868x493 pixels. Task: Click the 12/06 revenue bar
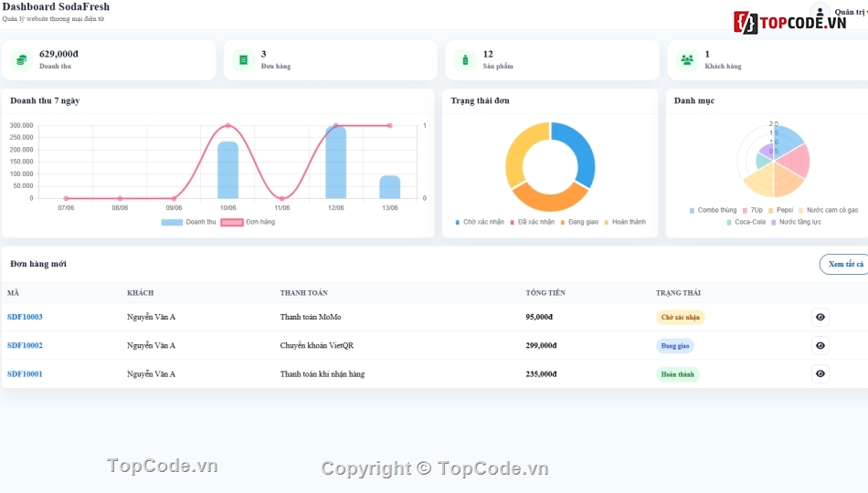(336, 163)
